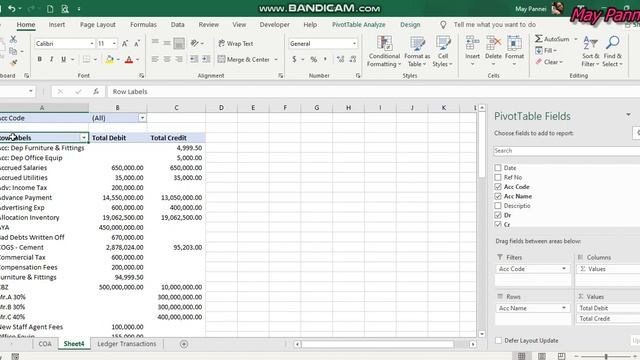
Task: Check the Descriptio field checkbox
Action: point(498,206)
